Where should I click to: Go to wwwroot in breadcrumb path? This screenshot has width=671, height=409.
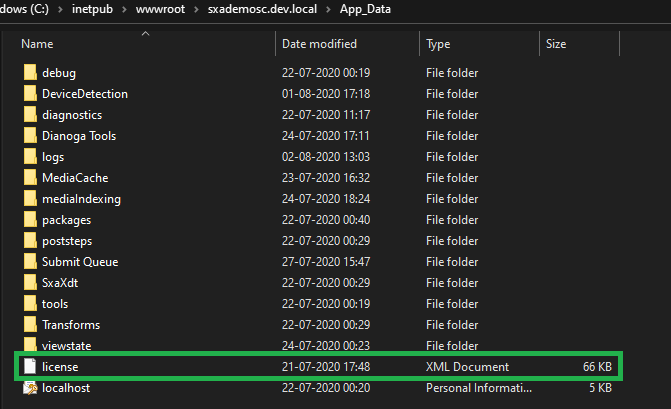[x=163, y=10]
